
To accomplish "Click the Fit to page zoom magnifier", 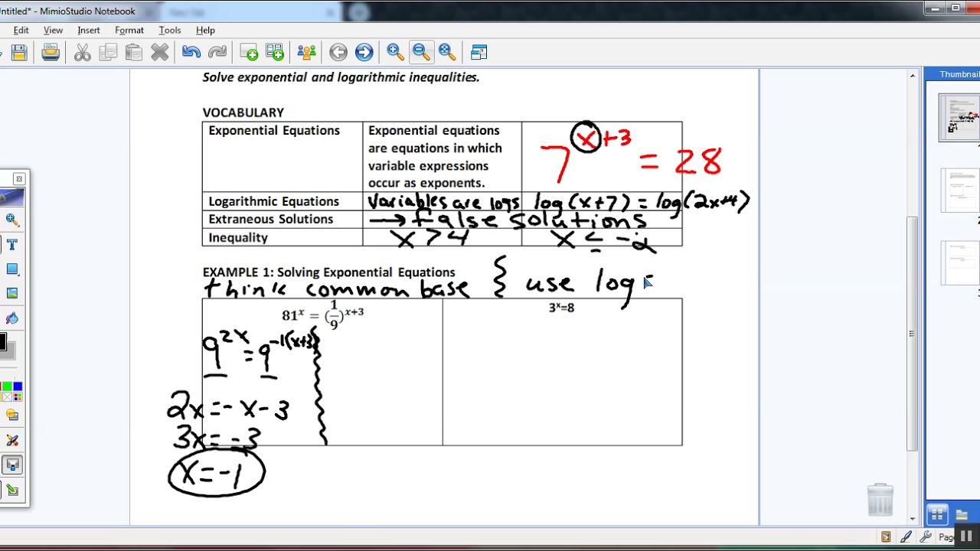I will [447, 52].
